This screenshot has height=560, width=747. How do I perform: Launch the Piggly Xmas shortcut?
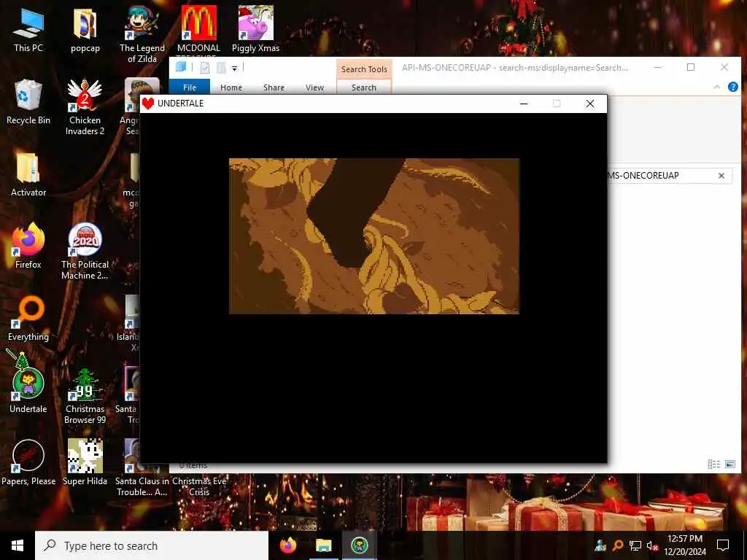coord(256,29)
